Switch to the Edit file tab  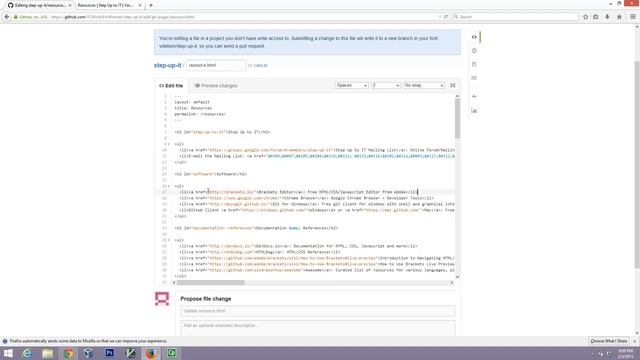171,86
